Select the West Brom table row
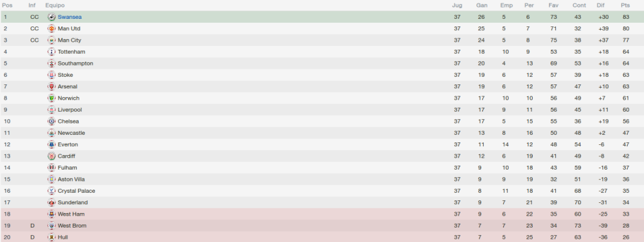The width and height of the screenshot is (644, 242). (322, 226)
